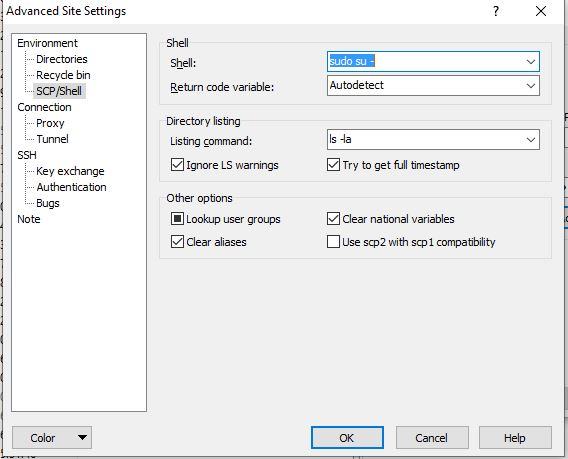
Task: Open the Color button dropdown arrow
Action: pyautogui.click(x=83, y=438)
